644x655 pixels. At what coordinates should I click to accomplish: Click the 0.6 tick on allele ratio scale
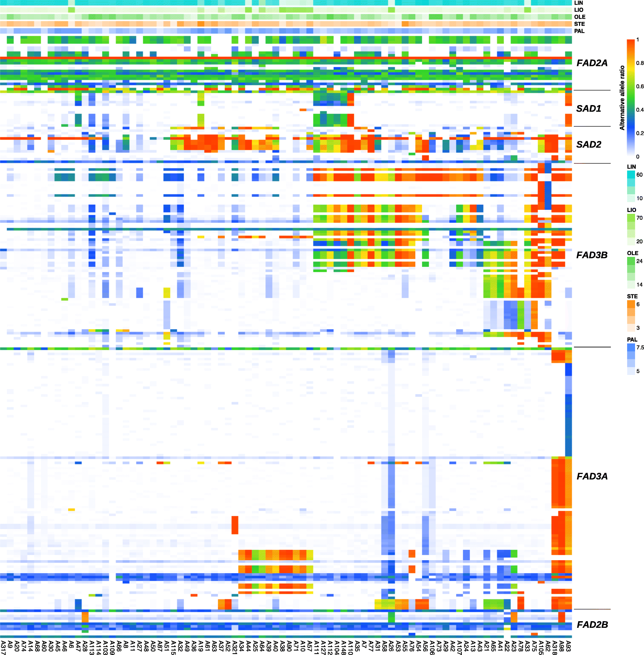pos(640,86)
